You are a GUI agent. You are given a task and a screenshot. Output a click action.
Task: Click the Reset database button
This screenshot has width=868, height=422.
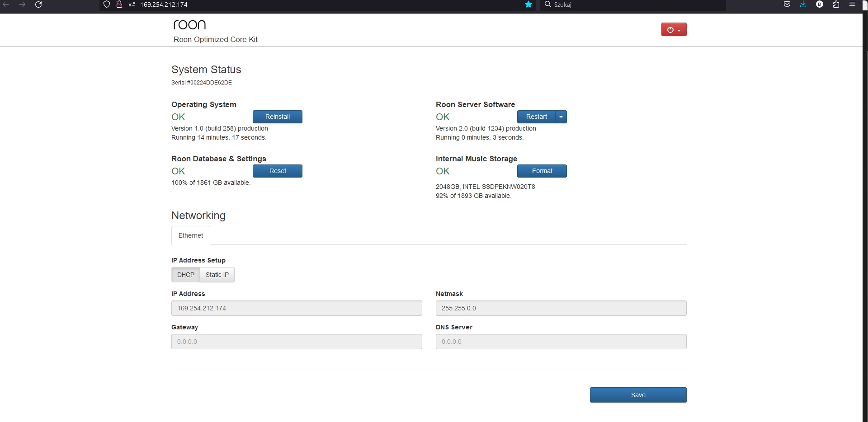point(278,171)
